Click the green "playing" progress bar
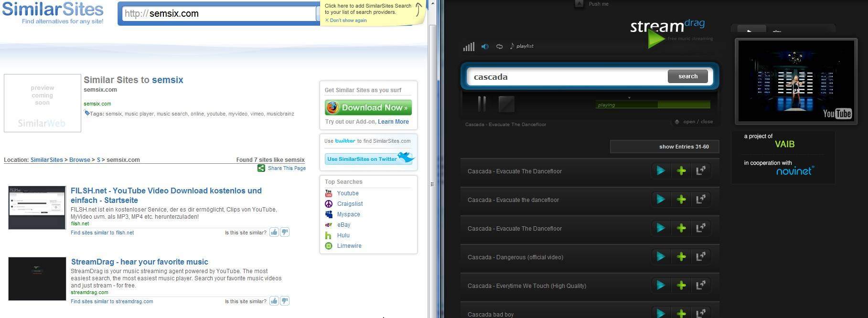 653,105
